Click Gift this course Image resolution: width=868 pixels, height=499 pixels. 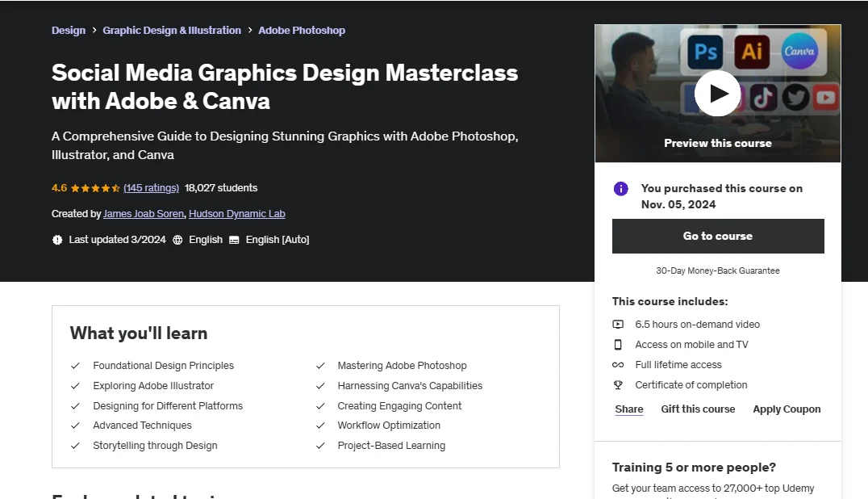click(x=698, y=409)
